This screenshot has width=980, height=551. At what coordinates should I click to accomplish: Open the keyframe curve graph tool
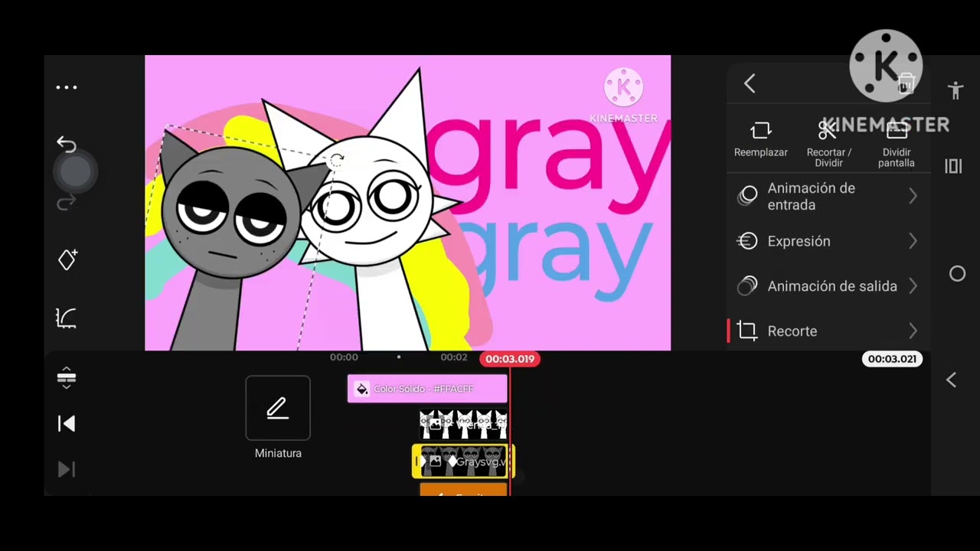coord(67,318)
